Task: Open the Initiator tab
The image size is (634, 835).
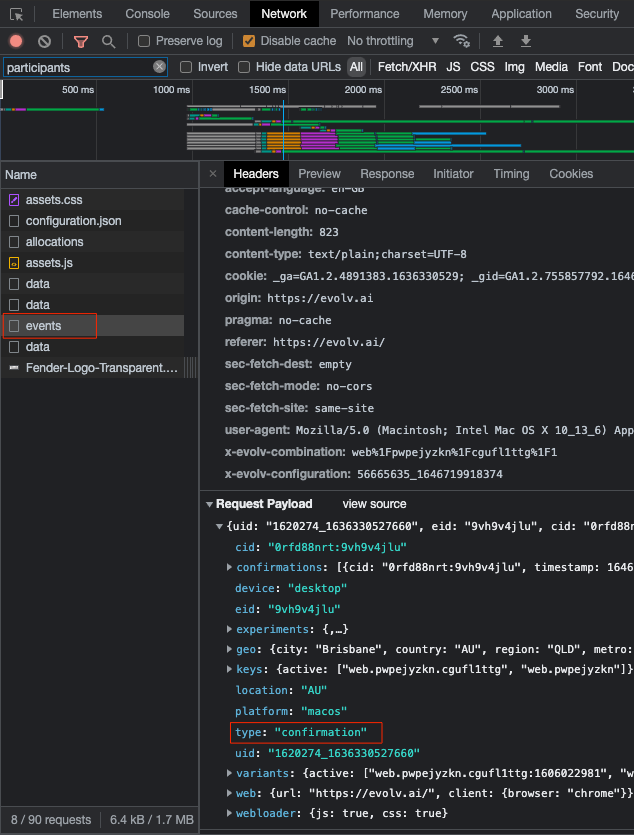Action: 453,174
